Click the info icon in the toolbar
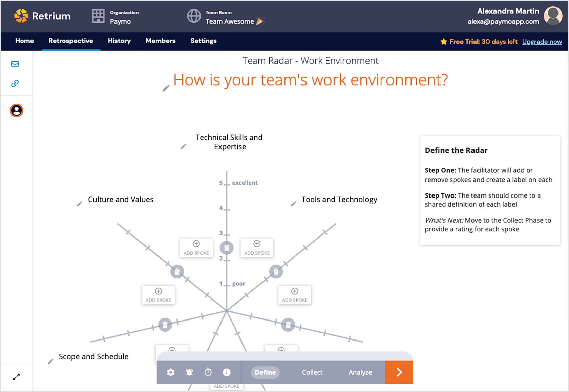569x392 pixels. coord(227,372)
